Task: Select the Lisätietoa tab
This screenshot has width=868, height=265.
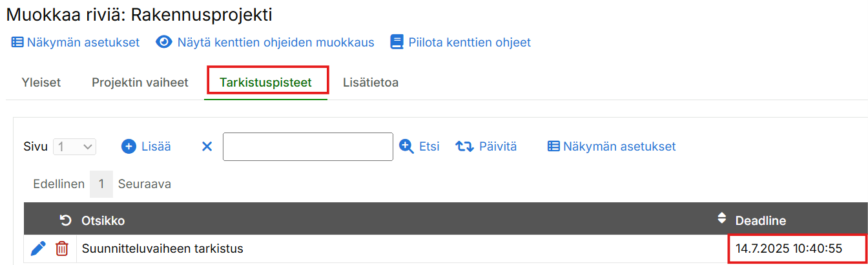Action: point(371,83)
